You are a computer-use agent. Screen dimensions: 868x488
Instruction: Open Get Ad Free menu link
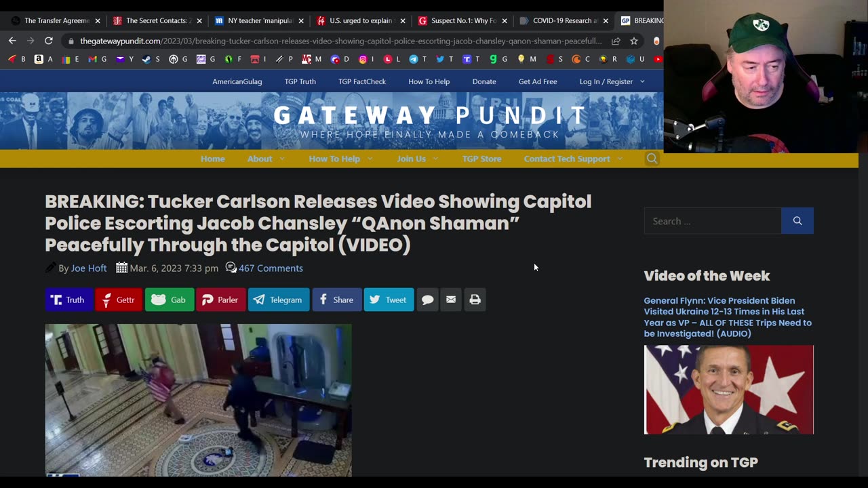[x=538, y=81]
